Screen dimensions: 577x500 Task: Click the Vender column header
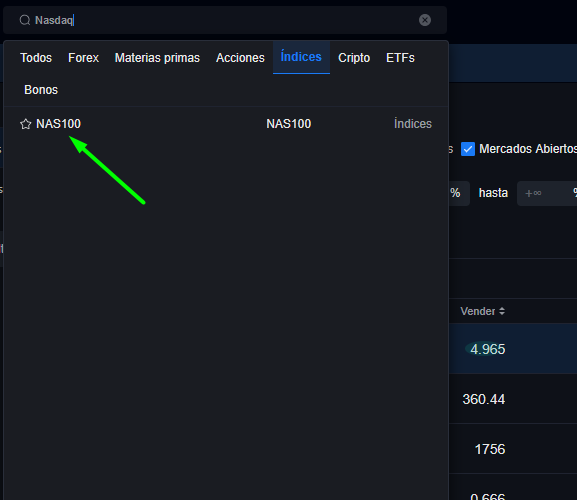(478, 311)
